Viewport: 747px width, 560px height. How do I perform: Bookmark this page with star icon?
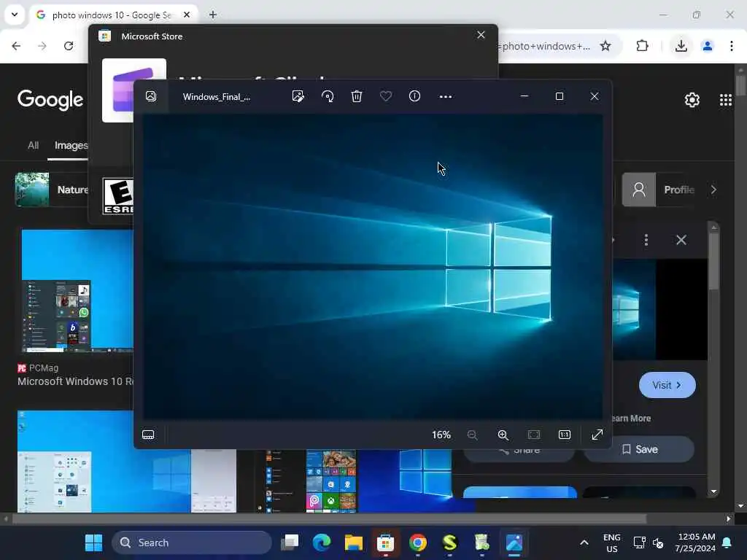(x=605, y=46)
